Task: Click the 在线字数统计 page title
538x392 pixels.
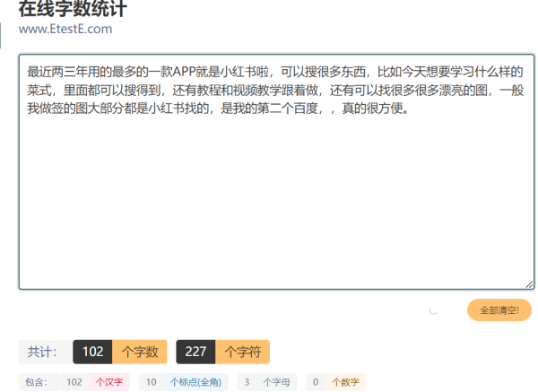Action: [73, 8]
